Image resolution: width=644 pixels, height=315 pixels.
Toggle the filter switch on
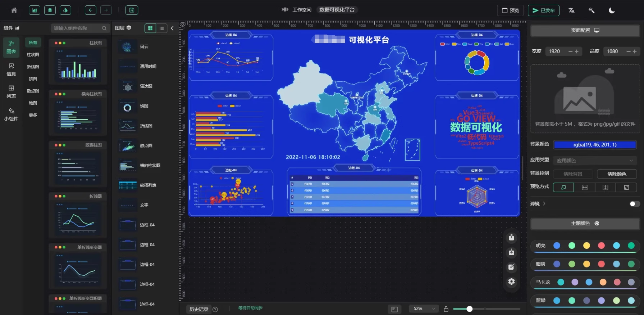[x=634, y=204]
